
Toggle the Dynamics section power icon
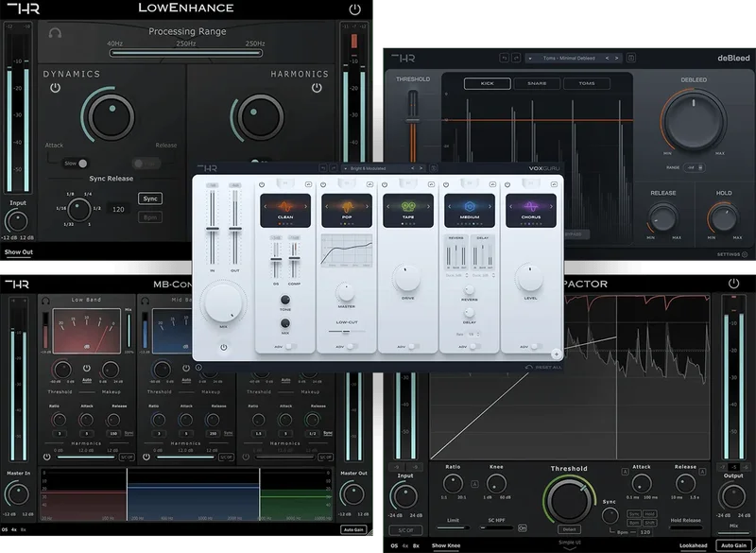coord(55,88)
